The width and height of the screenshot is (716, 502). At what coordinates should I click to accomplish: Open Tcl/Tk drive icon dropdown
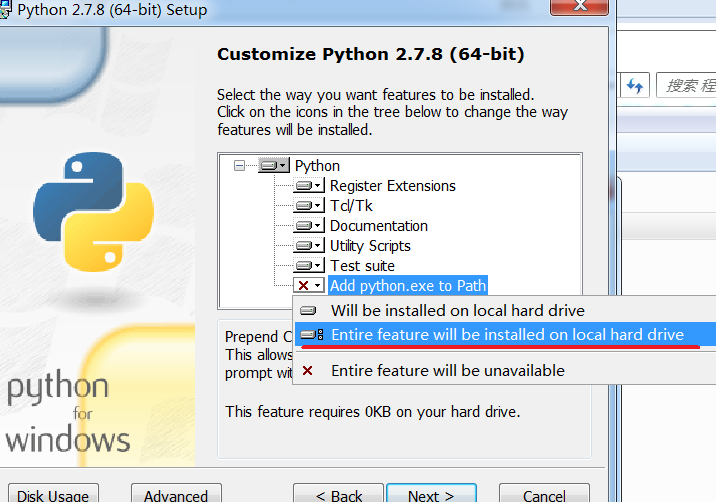pyautogui.click(x=309, y=206)
